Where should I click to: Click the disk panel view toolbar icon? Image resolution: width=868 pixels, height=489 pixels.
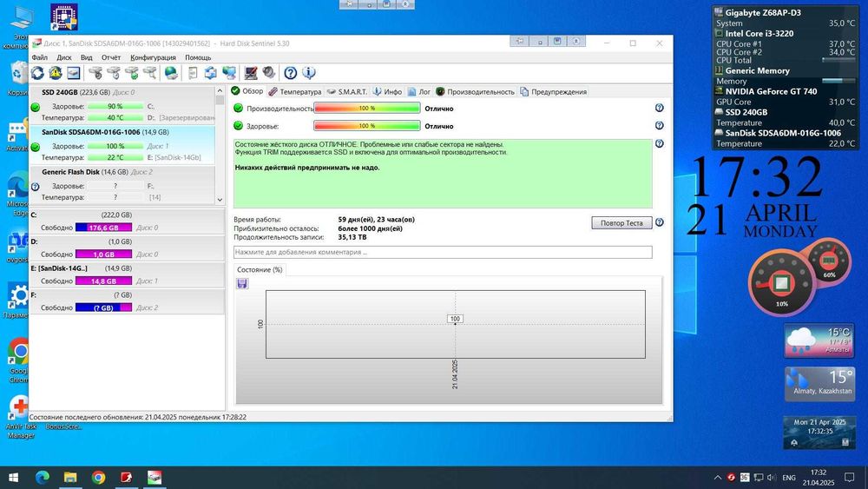[74, 73]
